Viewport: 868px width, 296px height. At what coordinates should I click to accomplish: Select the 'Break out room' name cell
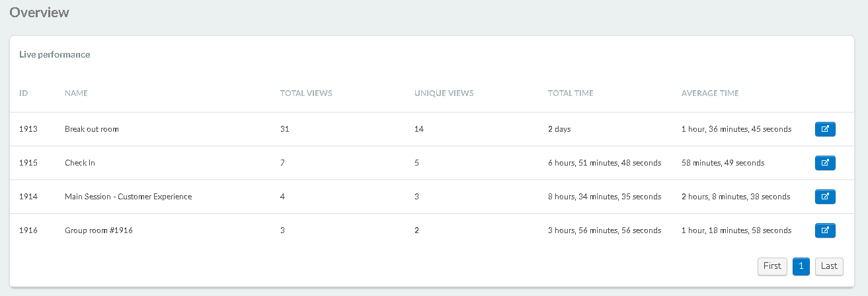tap(92, 129)
